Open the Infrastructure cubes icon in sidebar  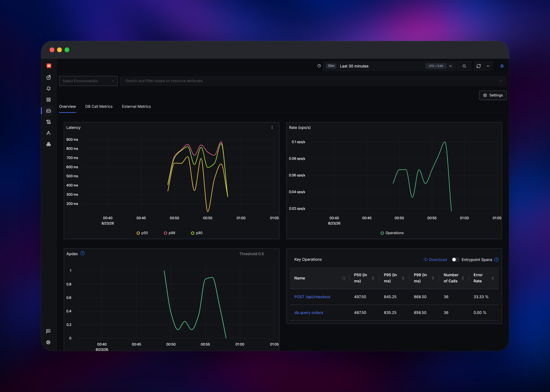[49, 144]
